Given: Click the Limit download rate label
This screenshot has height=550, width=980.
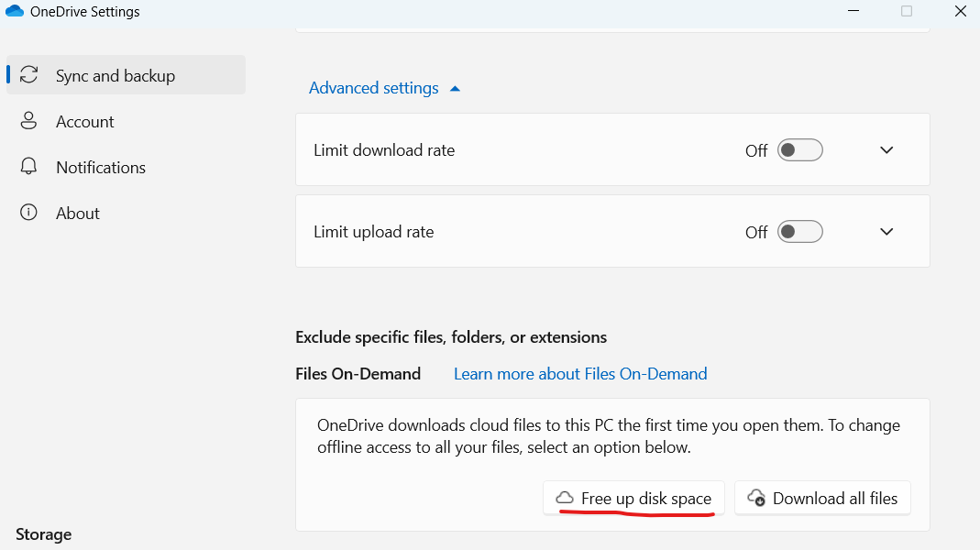Looking at the screenshot, I should pyautogui.click(x=384, y=150).
